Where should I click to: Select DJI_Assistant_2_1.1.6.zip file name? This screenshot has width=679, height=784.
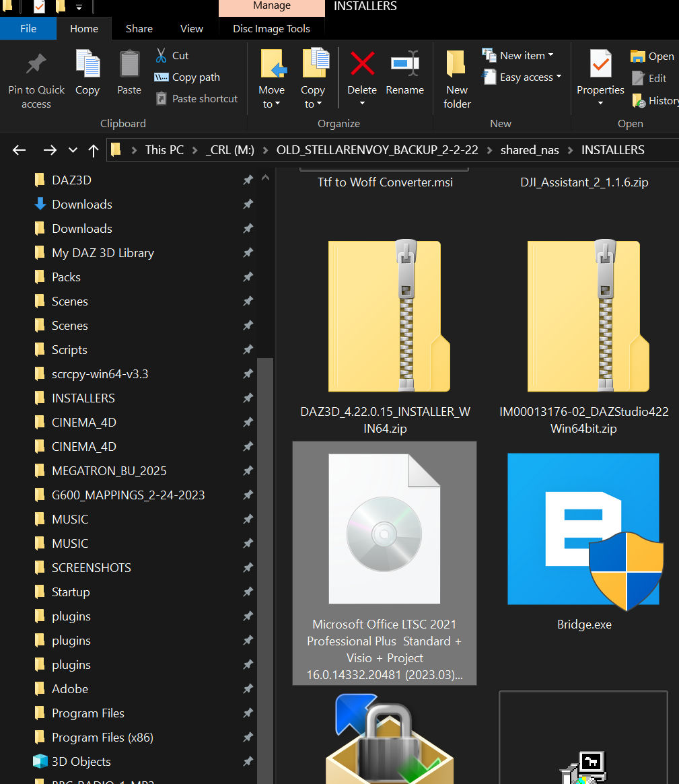click(584, 182)
